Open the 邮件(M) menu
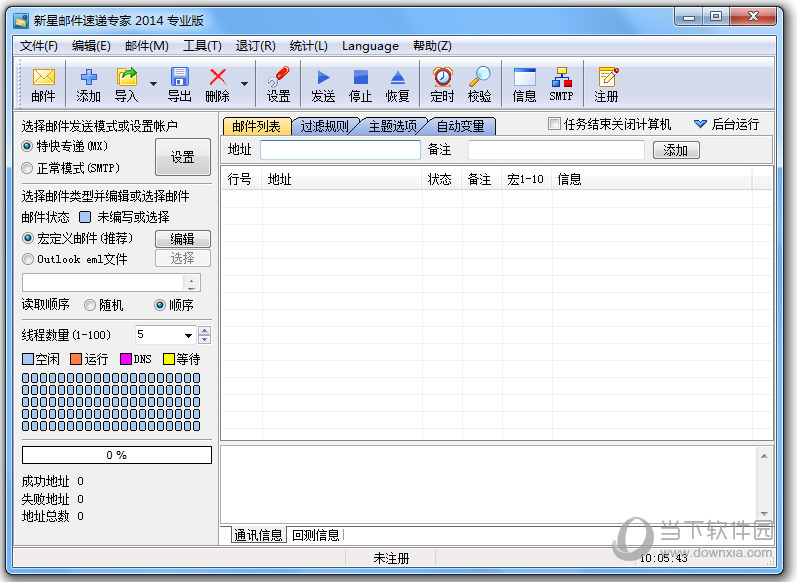The width and height of the screenshot is (797, 582). 147,46
